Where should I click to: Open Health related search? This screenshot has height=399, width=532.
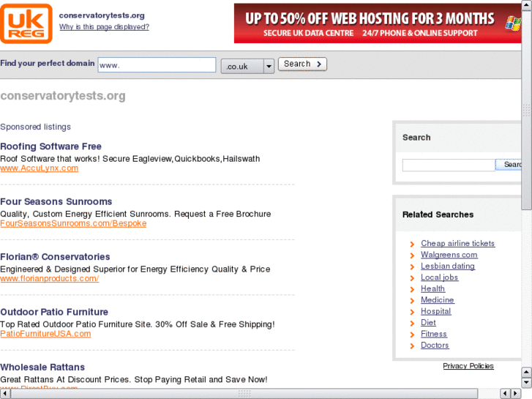[432, 288]
